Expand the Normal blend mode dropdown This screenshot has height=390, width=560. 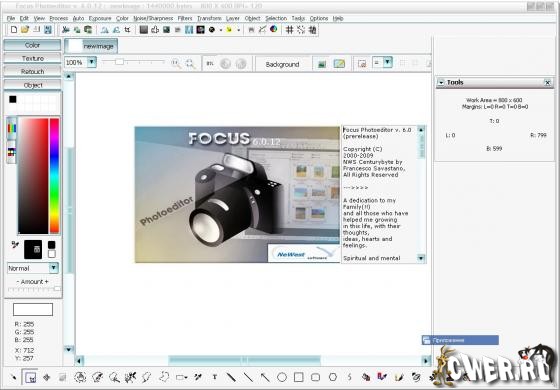click(54, 268)
